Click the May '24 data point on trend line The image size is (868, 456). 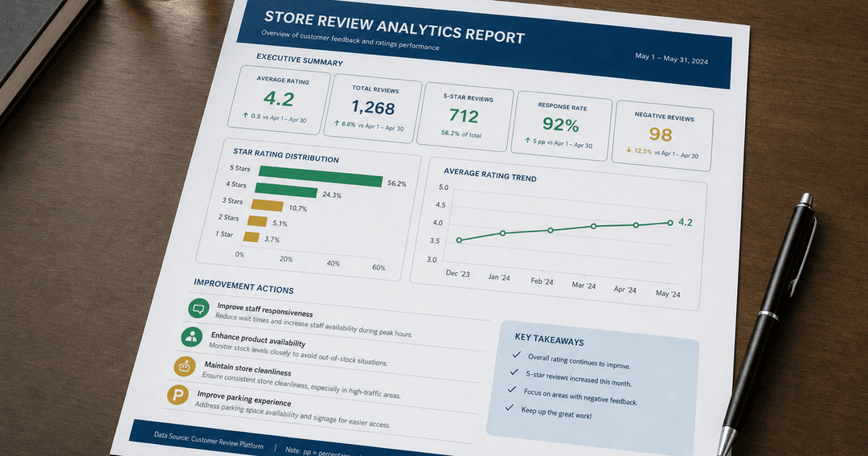coord(670,223)
